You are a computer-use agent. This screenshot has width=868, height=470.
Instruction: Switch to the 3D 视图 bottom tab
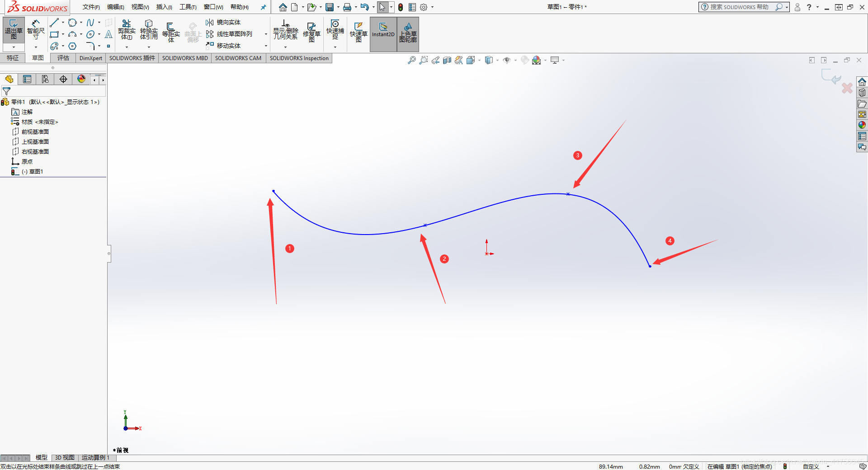pyautogui.click(x=65, y=458)
